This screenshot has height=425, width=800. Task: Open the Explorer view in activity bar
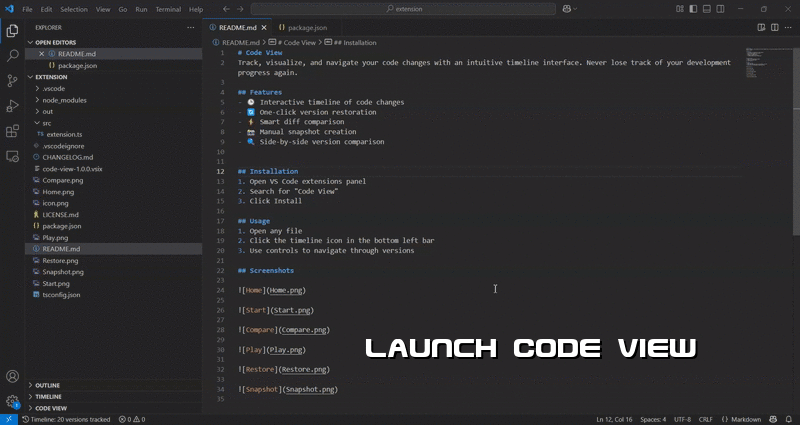point(12,31)
